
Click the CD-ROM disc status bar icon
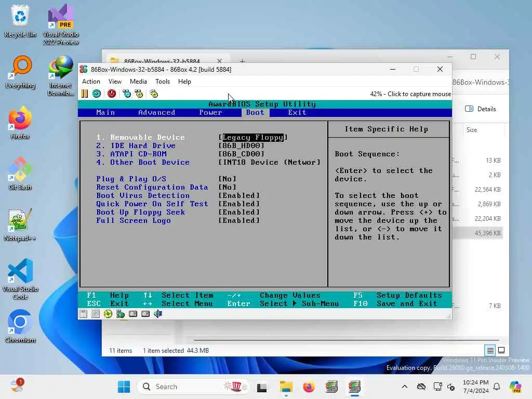tap(108, 314)
